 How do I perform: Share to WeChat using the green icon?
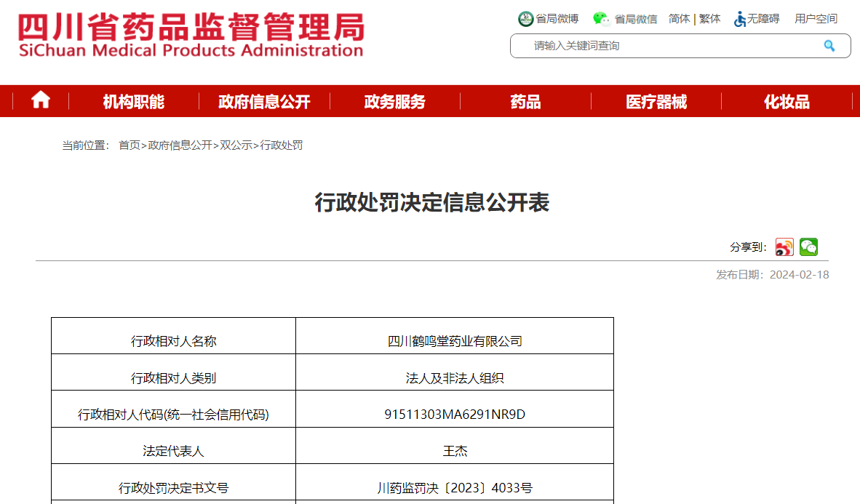point(808,247)
